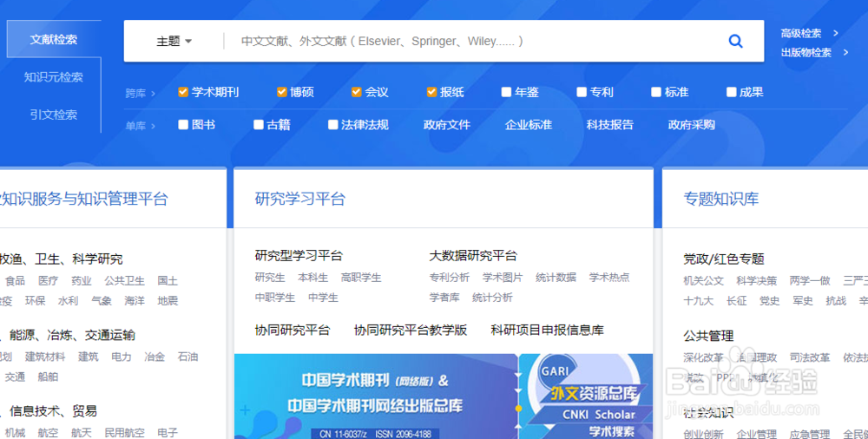This screenshot has width=868, height=439.
Task: Open 学者库 link
Action: tap(444, 298)
